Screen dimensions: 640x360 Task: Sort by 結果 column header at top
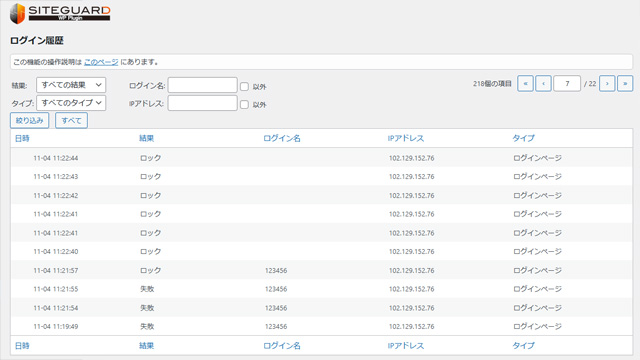click(147, 138)
